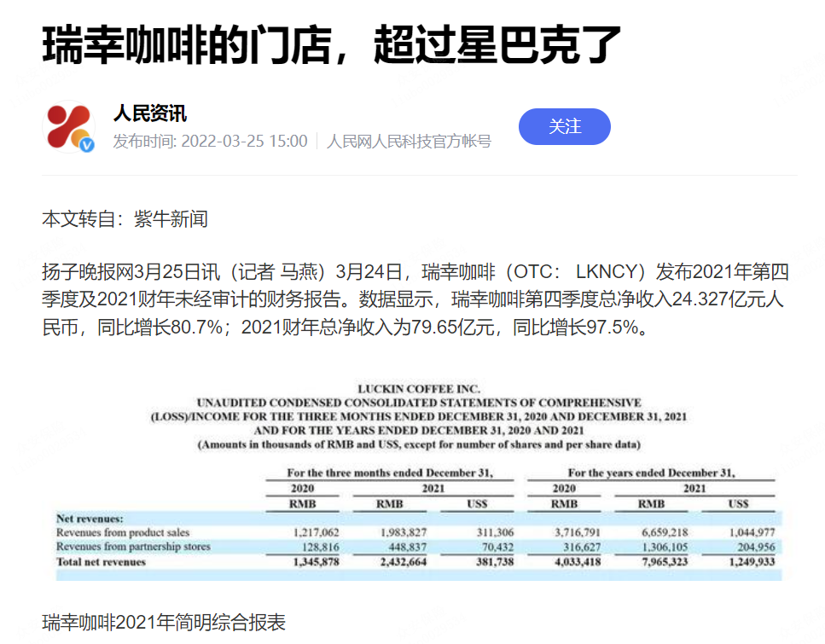Click the value 381,738 in the table
The image size is (825, 644).
tap(495, 562)
